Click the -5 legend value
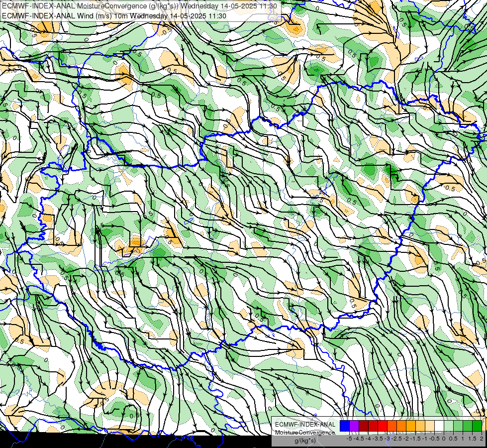 [349, 439]
